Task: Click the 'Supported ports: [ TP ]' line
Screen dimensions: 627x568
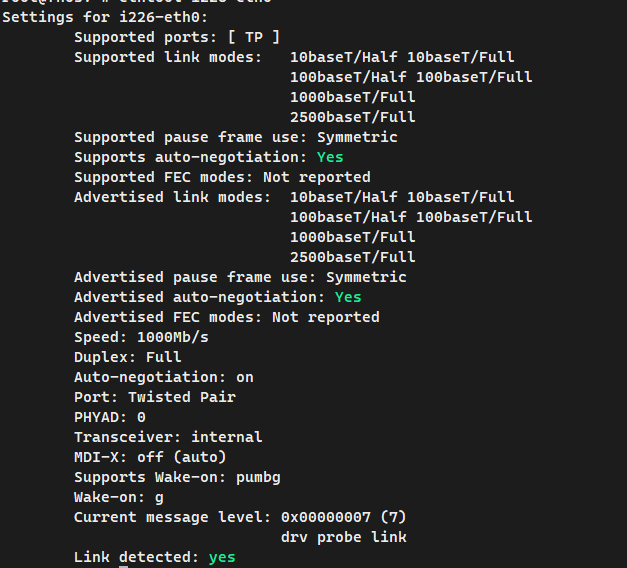Action: pos(177,37)
